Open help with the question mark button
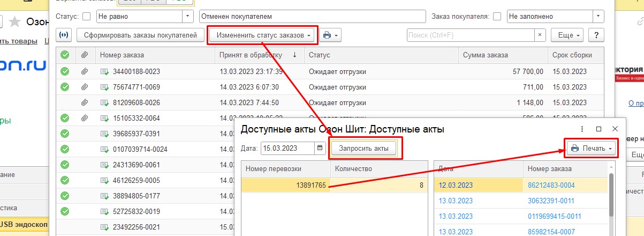This screenshot has width=644, height=236. pos(596,35)
